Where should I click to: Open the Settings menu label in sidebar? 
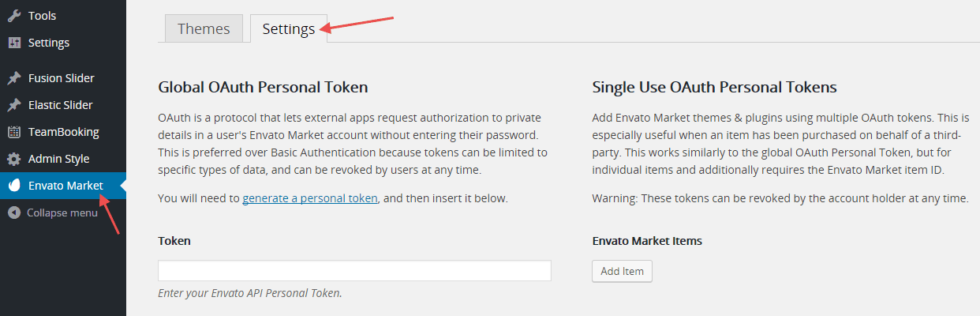[49, 43]
